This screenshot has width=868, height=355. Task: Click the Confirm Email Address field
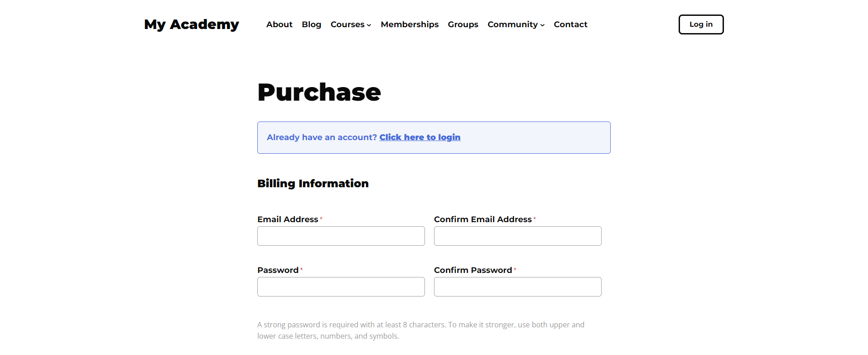coord(517,236)
